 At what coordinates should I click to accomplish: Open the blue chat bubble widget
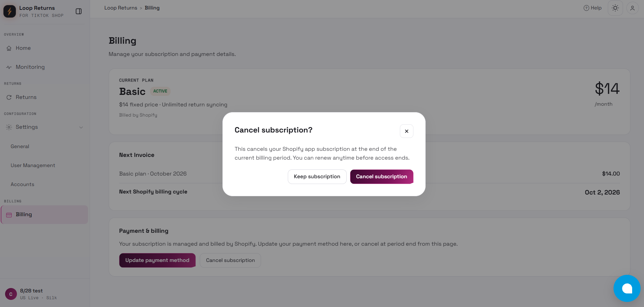pos(627,288)
